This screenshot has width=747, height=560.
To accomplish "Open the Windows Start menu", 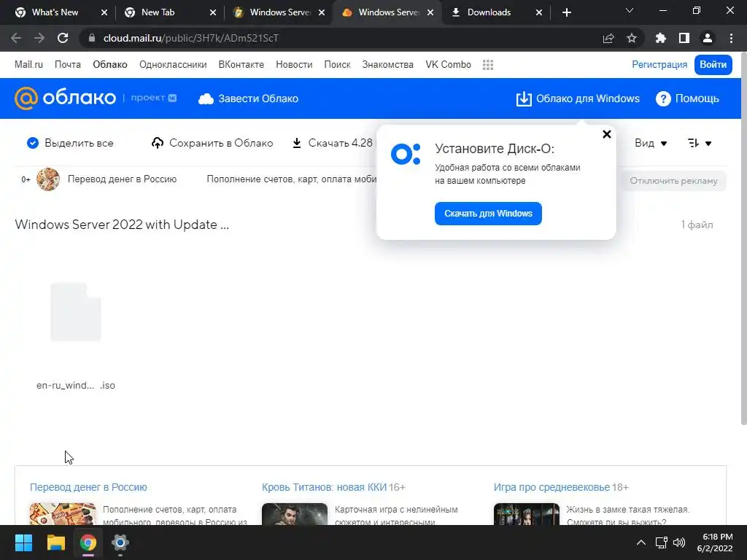I will pyautogui.click(x=23, y=542).
